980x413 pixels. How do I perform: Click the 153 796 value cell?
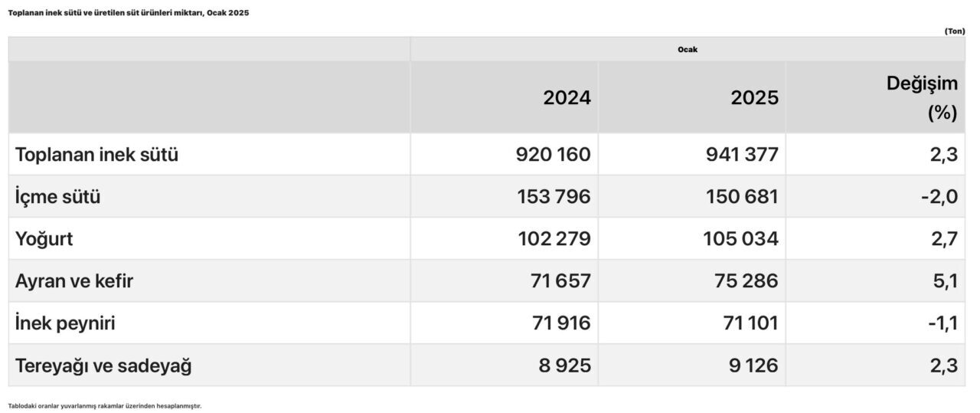[x=554, y=197]
